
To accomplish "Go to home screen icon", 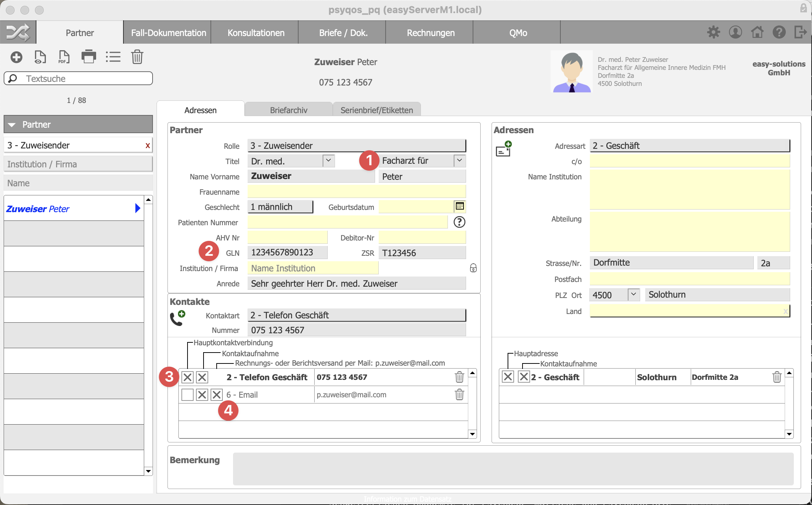I will [x=757, y=32].
